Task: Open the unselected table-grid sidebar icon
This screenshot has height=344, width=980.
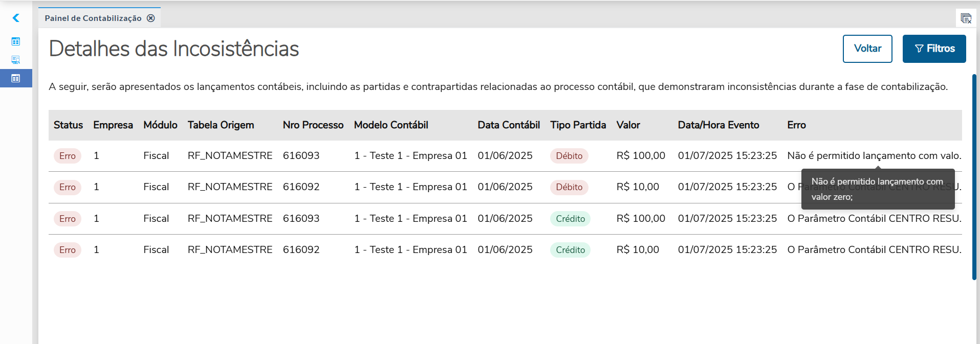Action: click(x=16, y=41)
